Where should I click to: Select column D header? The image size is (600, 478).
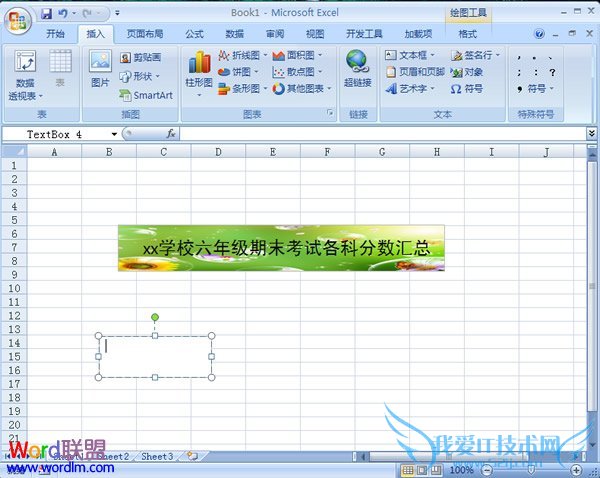218,152
